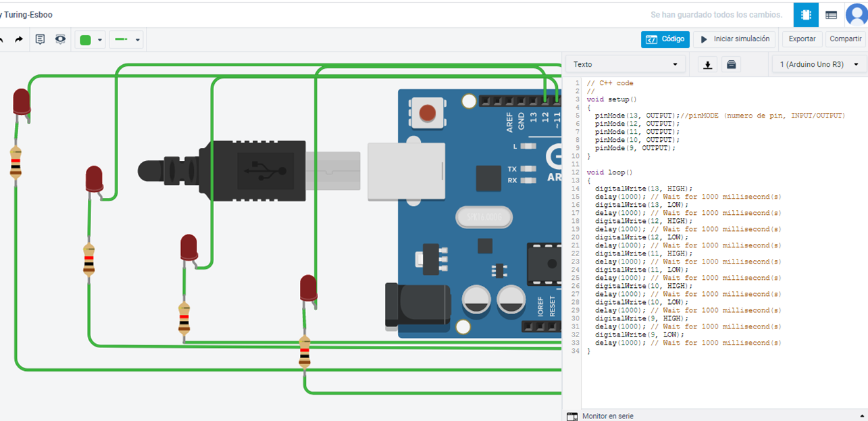Open the wire color dropdown arrow
The width and height of the screenshot is (868, 421).
100,40
